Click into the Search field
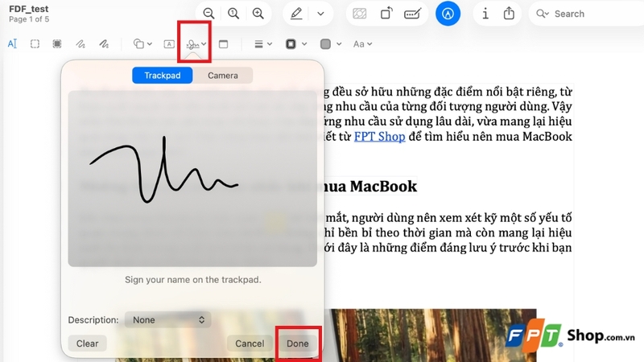This screenshot has width=644, height=362. click(x=588, y=14)
